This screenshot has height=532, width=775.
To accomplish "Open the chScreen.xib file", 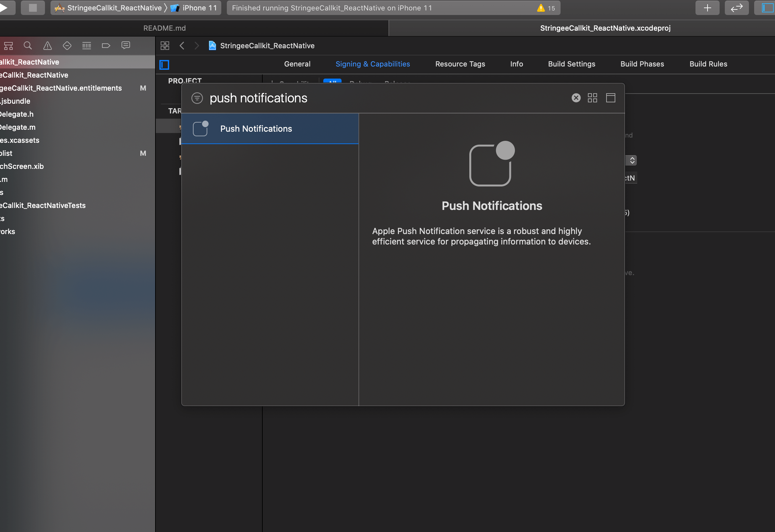I will click(x=77, y=166).
